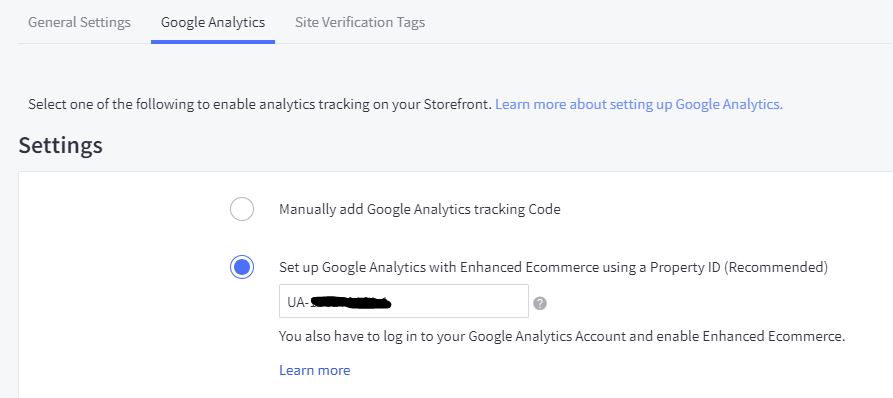Image resolution: width=893 pixels, height=398 pixels.
Task: Click the blue underline beneath Google Analytics tab
Action: coord(213,42)
